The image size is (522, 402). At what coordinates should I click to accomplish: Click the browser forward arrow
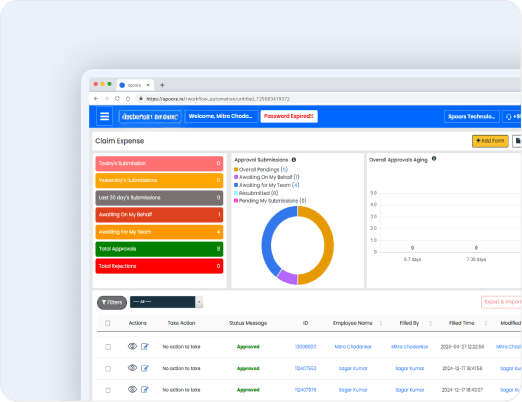click(107, 99)
